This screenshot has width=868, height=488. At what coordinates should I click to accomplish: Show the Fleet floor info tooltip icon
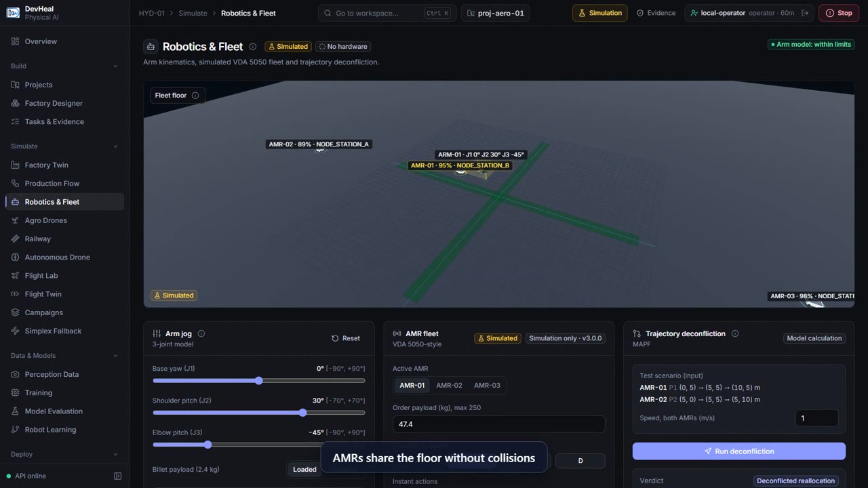195,96
